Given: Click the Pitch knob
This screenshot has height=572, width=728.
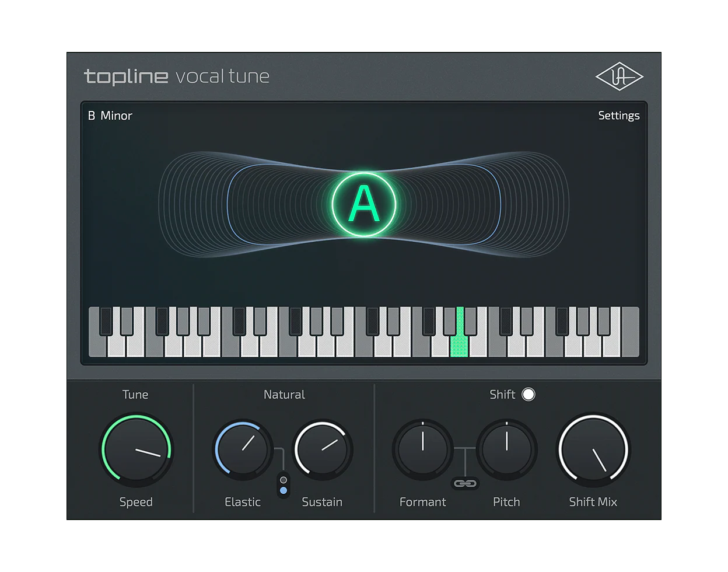Looking at the screenshot, I should 506,449.
